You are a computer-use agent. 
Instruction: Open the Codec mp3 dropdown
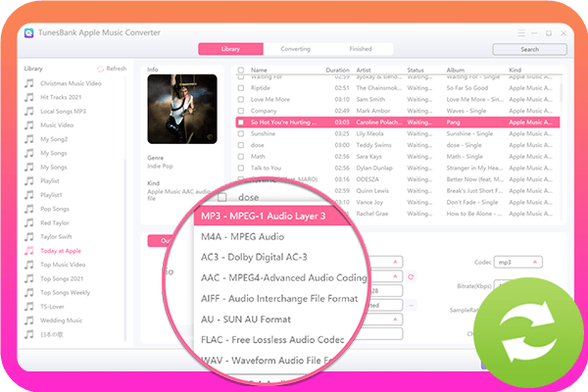[x=517, y=263]
